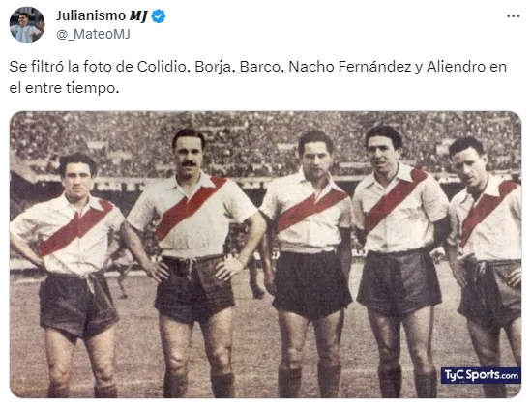
Task: Click the word Barco in the tweet
Action: [261, 67]
